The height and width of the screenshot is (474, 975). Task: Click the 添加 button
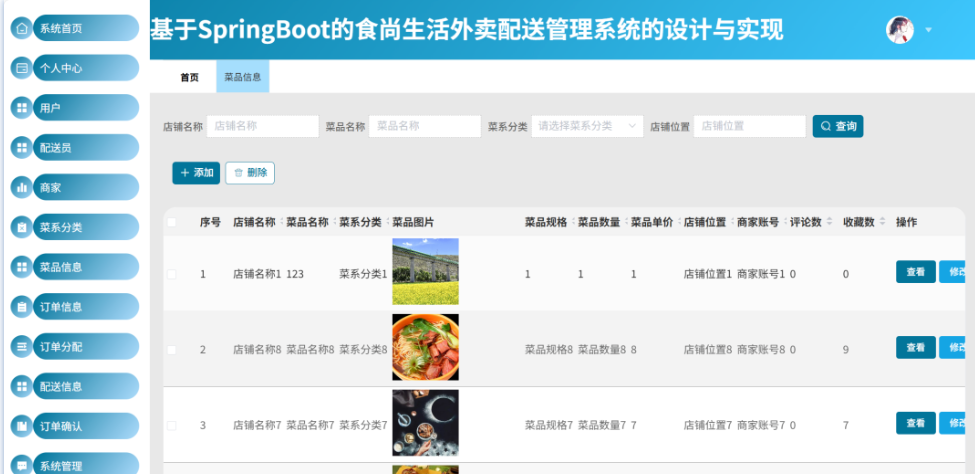click(196, 173)
